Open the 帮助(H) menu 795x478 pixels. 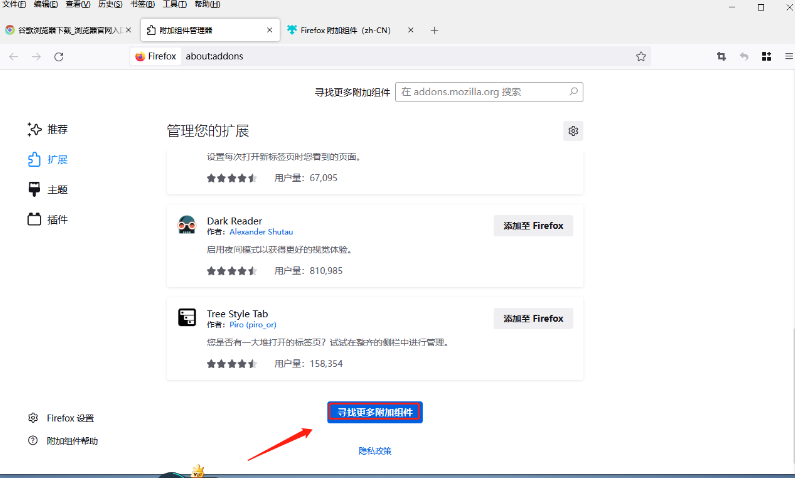point(207,5)
